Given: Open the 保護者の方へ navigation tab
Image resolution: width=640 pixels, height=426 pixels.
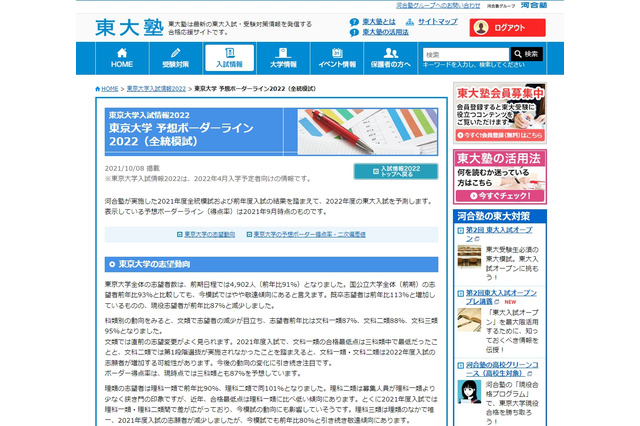Looking at the screenshot, I should pyautogui.click(x=391, y=58).
